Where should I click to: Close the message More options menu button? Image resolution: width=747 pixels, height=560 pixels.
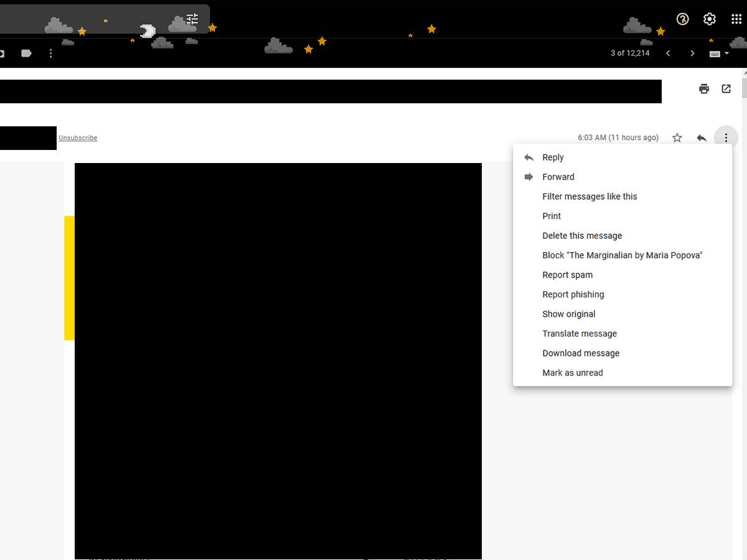[x=726, y=138]
